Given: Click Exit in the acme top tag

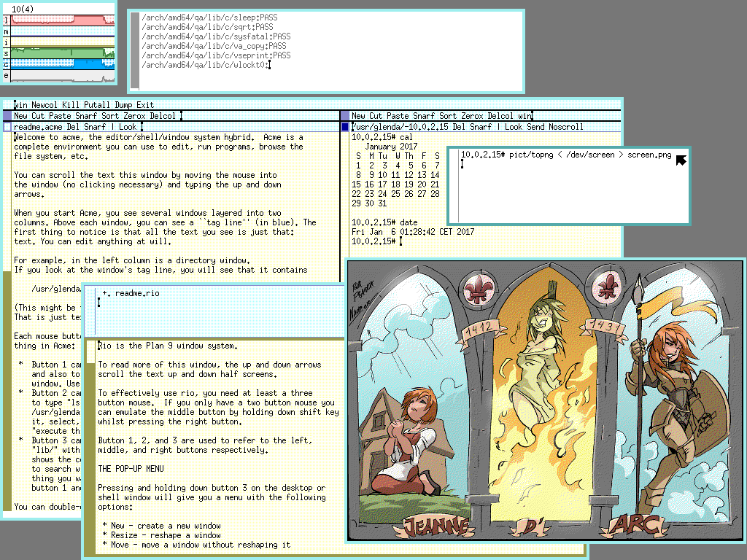Looking at the screenshot, I should tap(145, 105).
